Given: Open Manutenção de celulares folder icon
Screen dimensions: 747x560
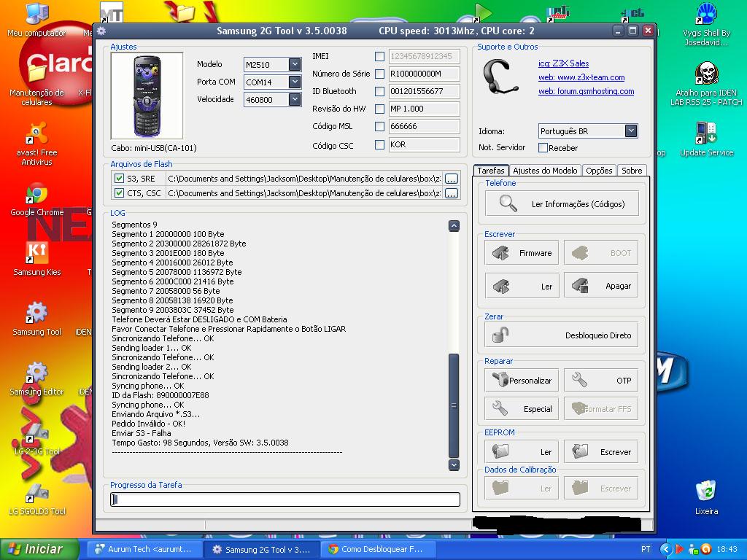Looking at the screenshot, I should pyautogui.click(x=36, y=85).
